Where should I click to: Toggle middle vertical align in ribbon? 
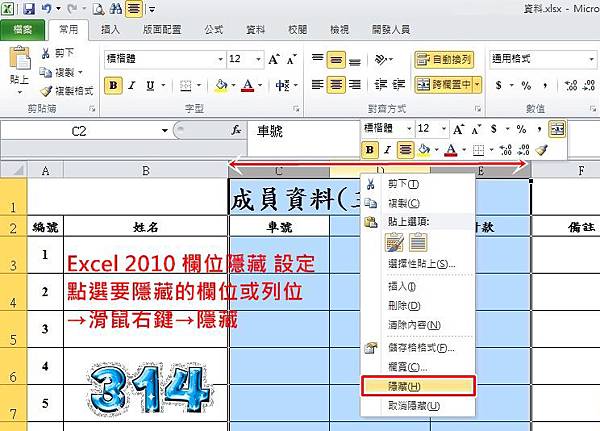click(336, 59)
